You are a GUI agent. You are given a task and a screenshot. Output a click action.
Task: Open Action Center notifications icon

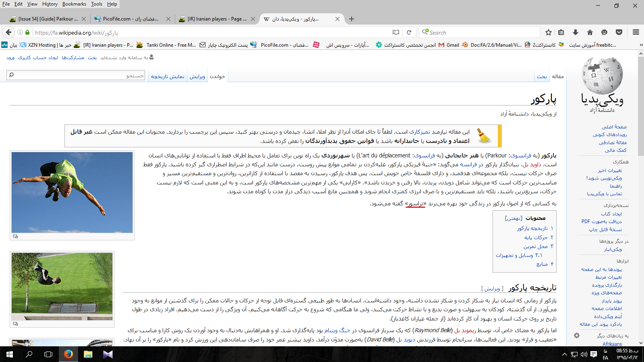tap(594, 354)
